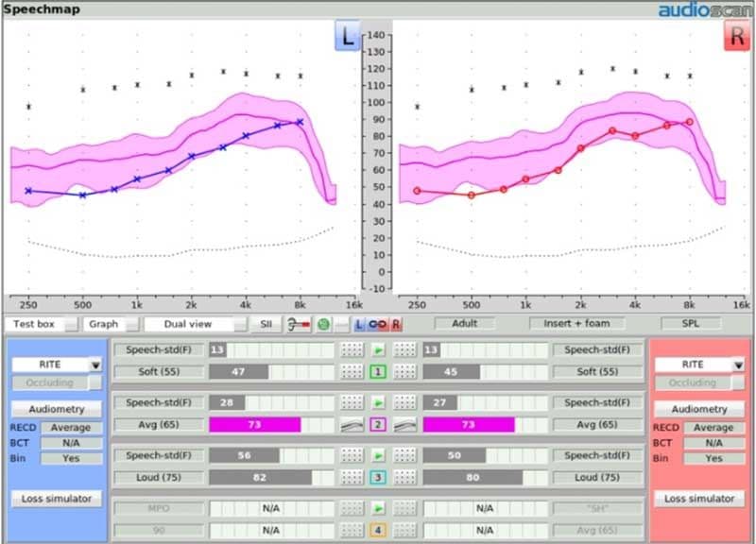Screen dimensions: 756x544
Task: Click the orange test 4 number icon
Action: click(379, 530)
